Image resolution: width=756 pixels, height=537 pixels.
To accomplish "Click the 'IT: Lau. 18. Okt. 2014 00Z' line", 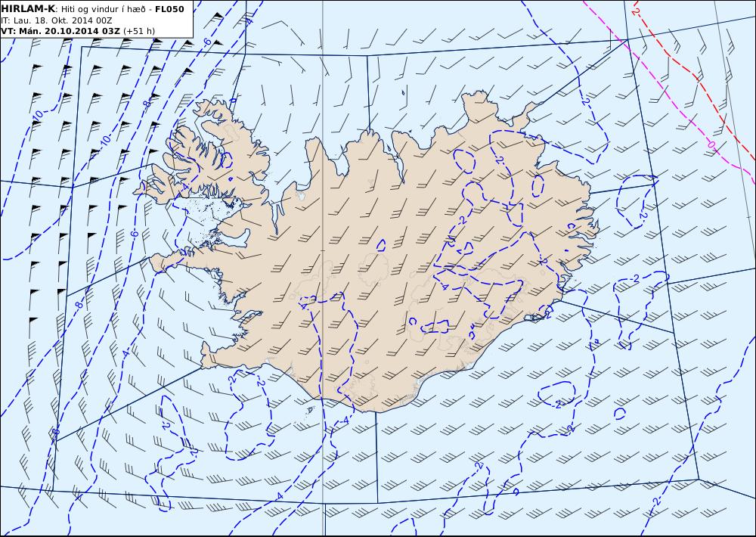I will [57, 20].
